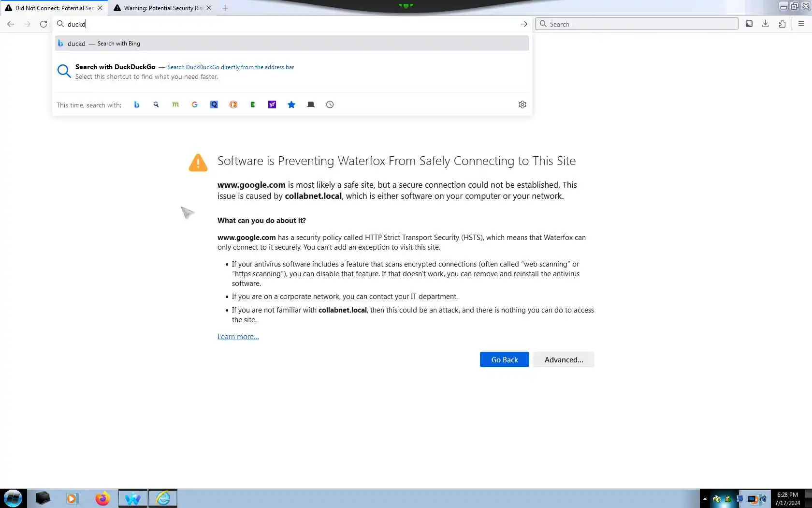Search open tabs icon
The width and height of the screenshot is (812, 508).
coord(311,105)
